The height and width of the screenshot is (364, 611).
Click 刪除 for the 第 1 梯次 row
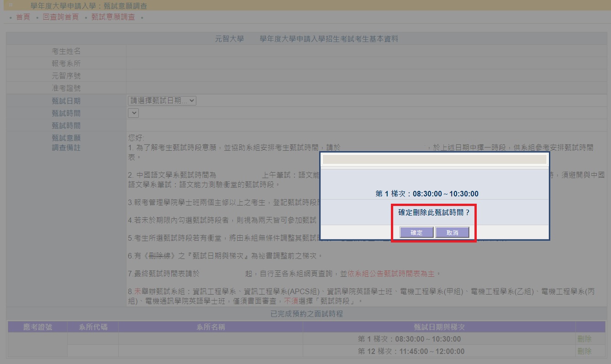(584, 339)
